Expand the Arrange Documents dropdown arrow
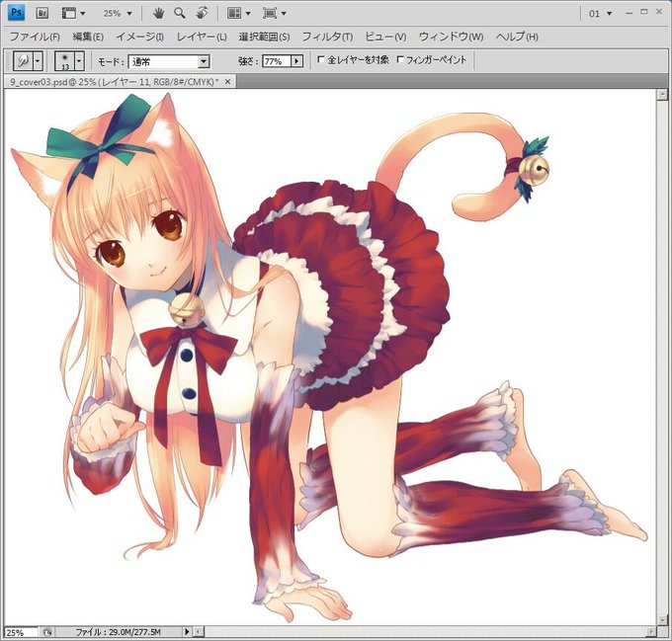This screenshot has width=672, height=641. pyautogui.click(x=248, y=14)
